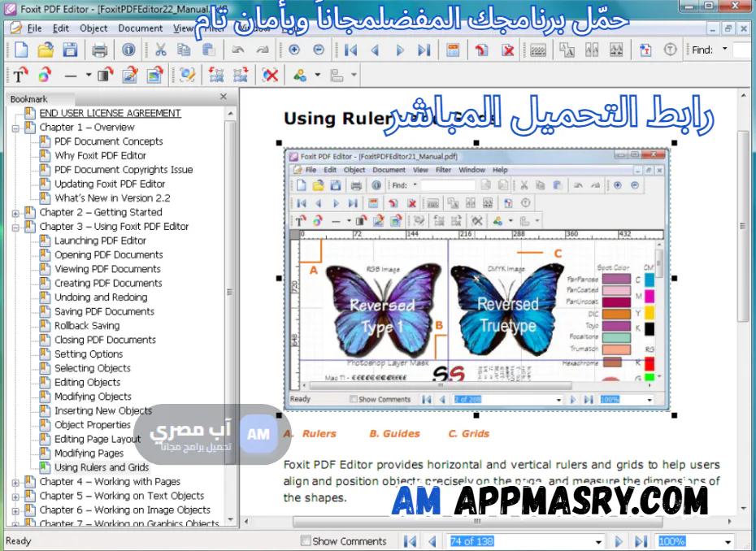
Task: Click the Paste clipboard icon
Action: click(x=208, y=50)
